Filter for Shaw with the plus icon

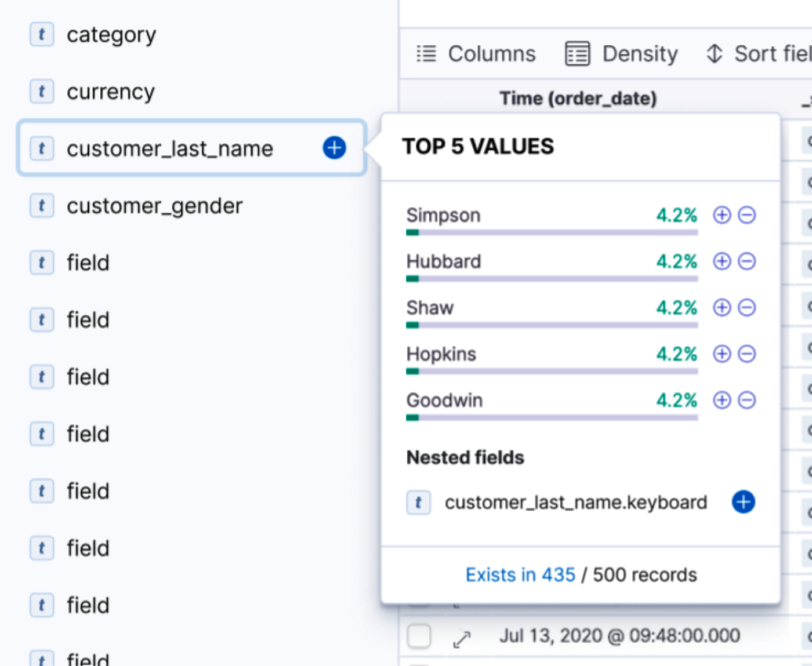[721, 307]
